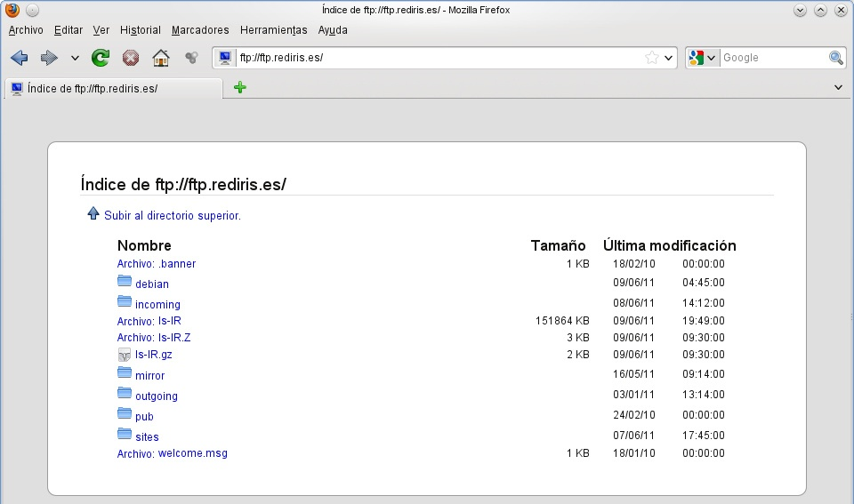The height and width of the screenshot is (504, 854).
Task: Select the ftp.rediris.es index tab
Action: coord(113,89)
